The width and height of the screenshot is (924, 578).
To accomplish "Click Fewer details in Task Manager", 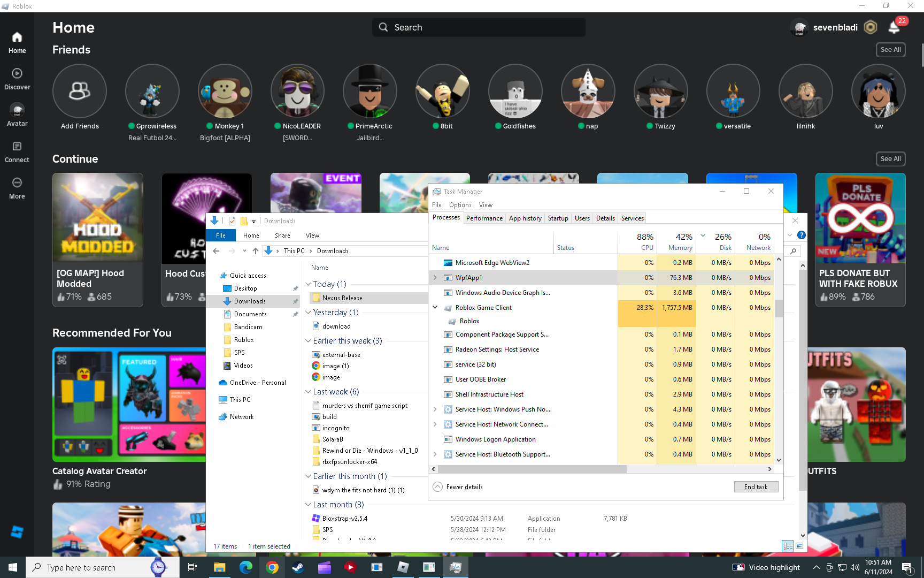I will pyautogui.click(x=458, y=487).
